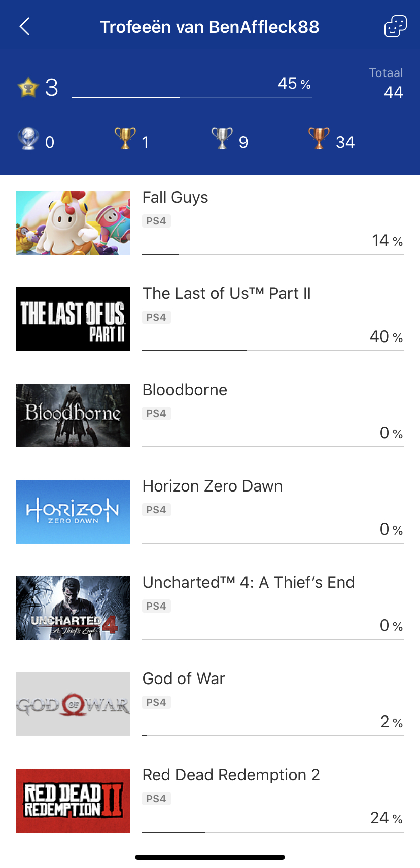Image resolution: width=420 pixels, height=868 pixels.
Task: Open Fall Guys cover thumbnail
Action: [73, 223]
